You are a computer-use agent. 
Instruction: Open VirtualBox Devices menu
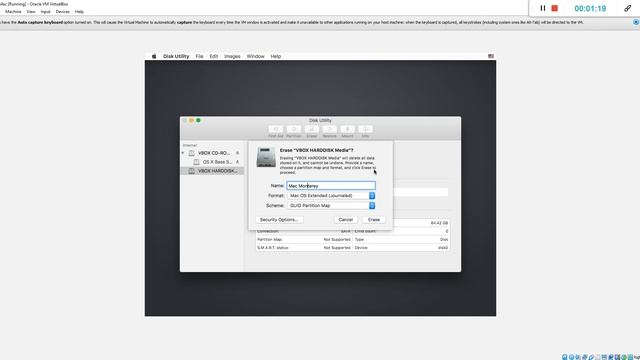pyautogui.click(x=62, y=12)
